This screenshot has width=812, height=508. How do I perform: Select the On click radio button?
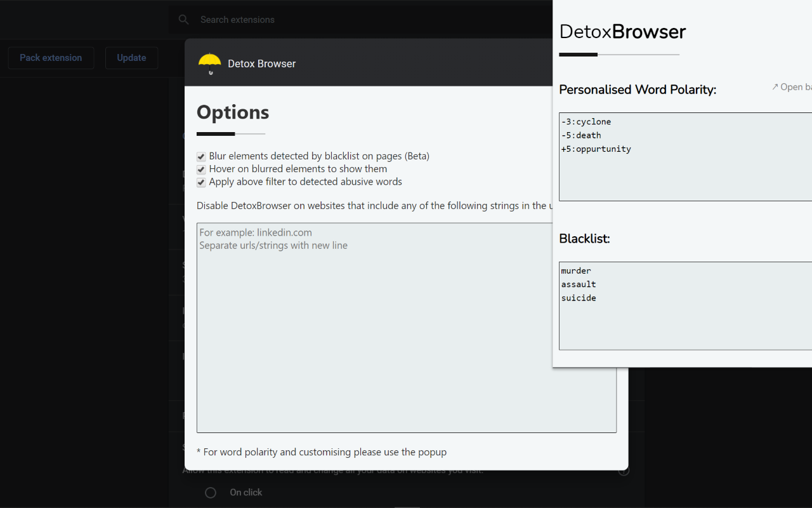[x=211, y=493]
